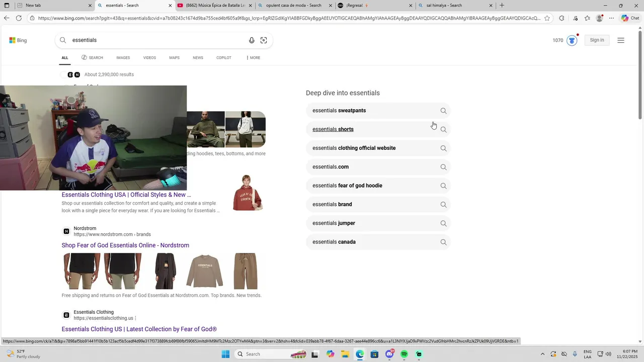Image resolution: width=644 pixels, height=362 pixels.
Task: Open the Bing hamburger menu
Action: coord(621,40)
